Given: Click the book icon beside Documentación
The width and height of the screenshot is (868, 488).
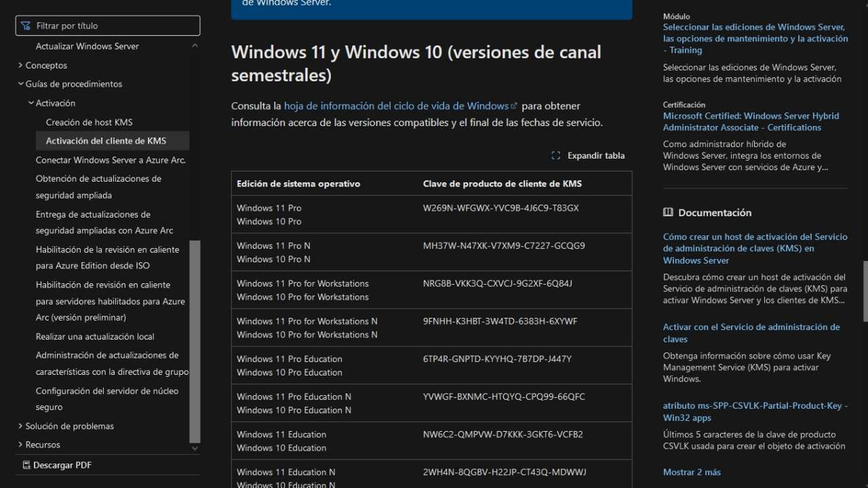Looking at the screenshot, I should click(668, 213).
